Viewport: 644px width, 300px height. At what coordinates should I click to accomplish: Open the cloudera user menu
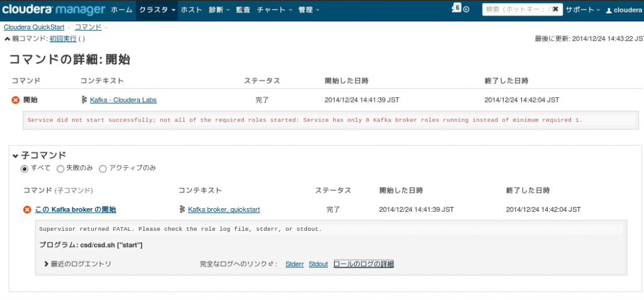click(x=624, y=10)
